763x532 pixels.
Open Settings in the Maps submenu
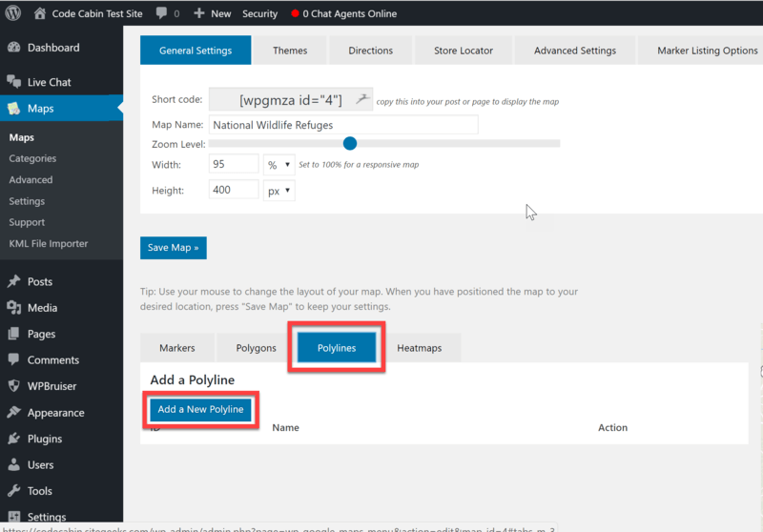click(x=27, y=201)
